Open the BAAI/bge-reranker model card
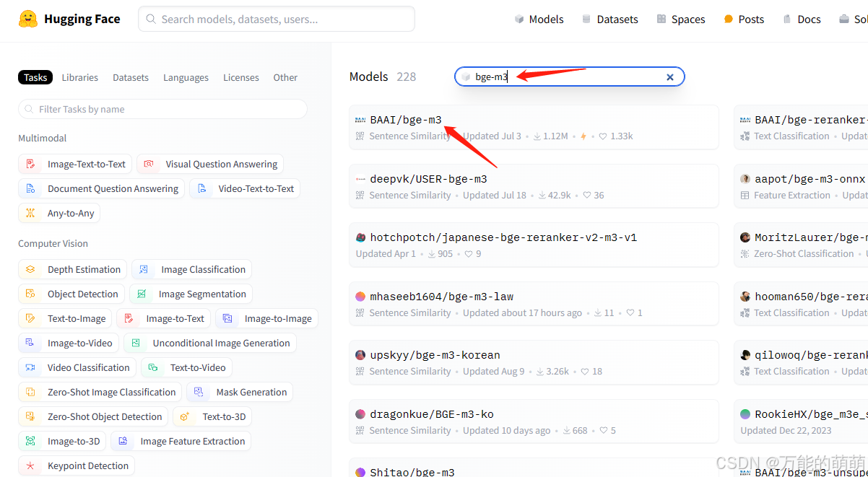The image size is (868, 477). pyautogui.click(x=801, y=128)
